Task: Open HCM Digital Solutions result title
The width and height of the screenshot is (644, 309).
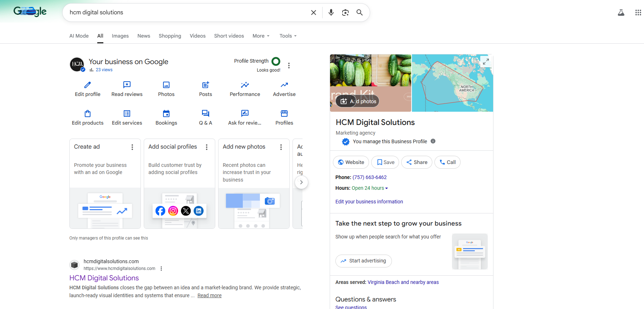Action: pyautogui.click(x=104, y=278)
